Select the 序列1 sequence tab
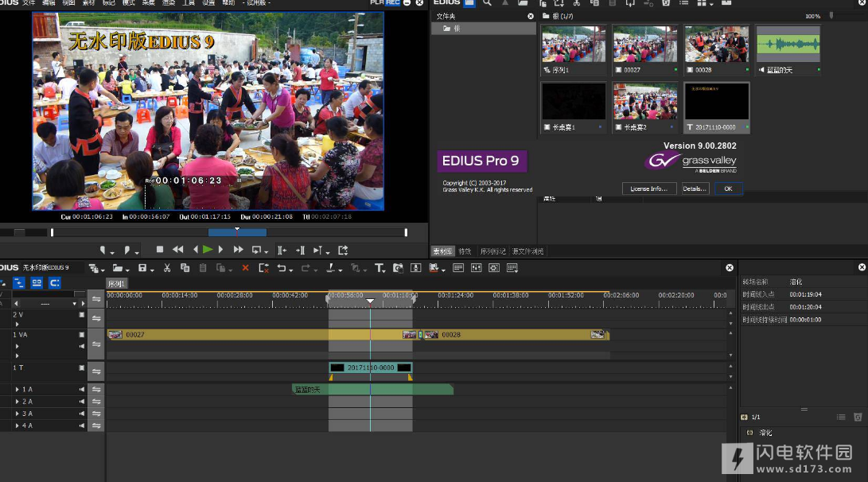This screenshot has height=482, width=868. (117, 284)
